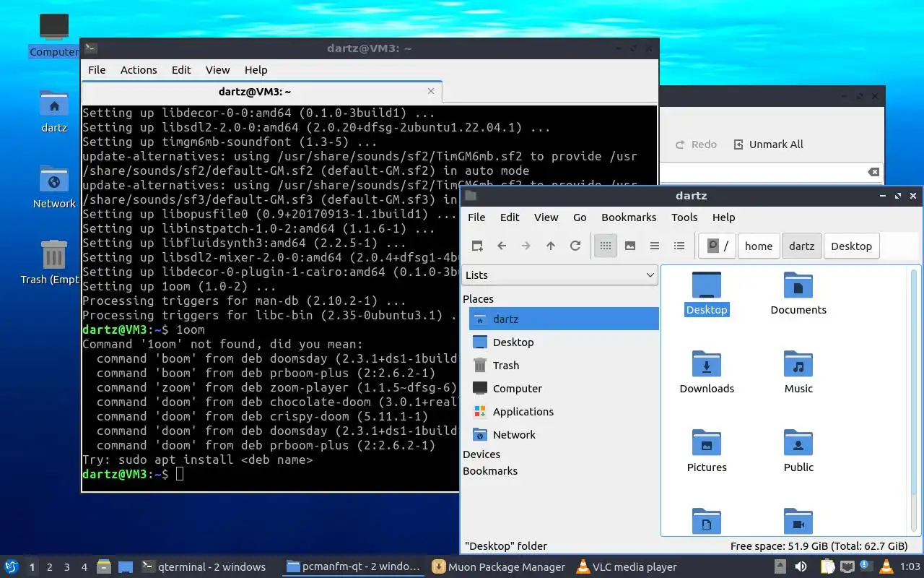Open the Lubuntu start menu
The width and height of the screenshot is (924, 578).
point(12,567)
